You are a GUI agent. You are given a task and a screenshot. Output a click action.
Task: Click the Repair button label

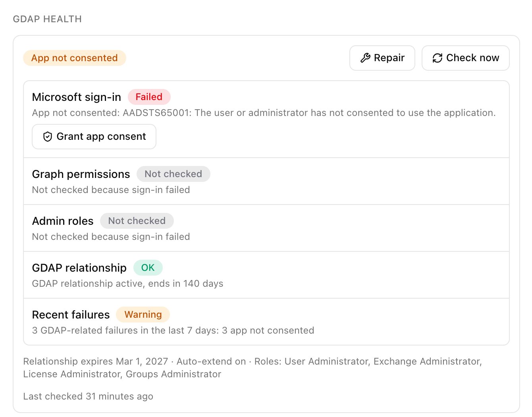pyautogui.click(x=389, y=58)
